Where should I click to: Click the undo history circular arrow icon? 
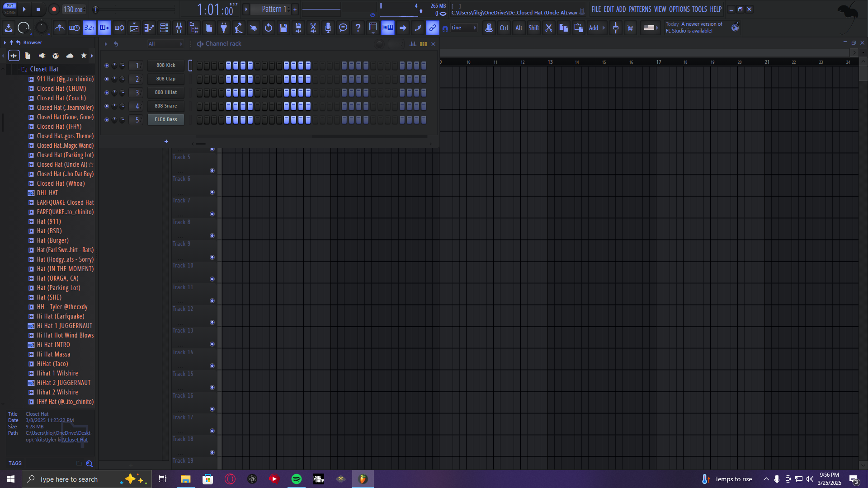(x=269, y=28)
